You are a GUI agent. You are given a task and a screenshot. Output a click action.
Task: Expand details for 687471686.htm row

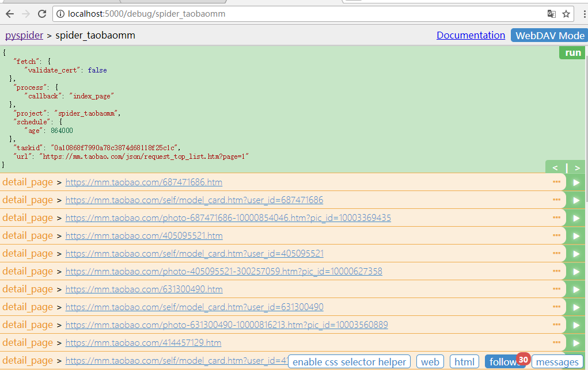pyautogui.click(x=556, y=182)
